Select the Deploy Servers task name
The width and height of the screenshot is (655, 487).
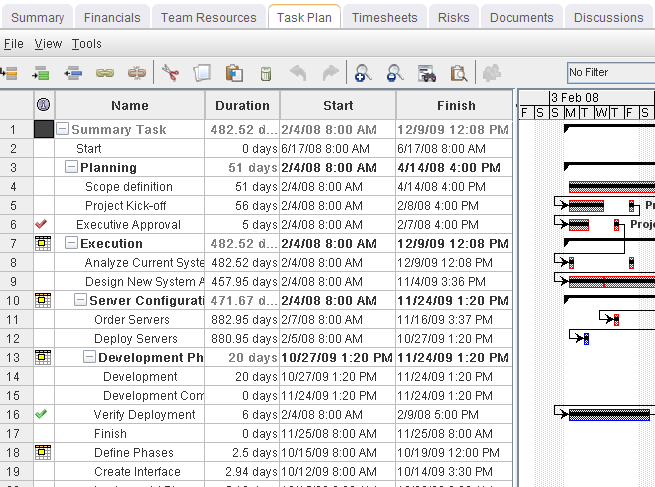[x=136, y=338]
